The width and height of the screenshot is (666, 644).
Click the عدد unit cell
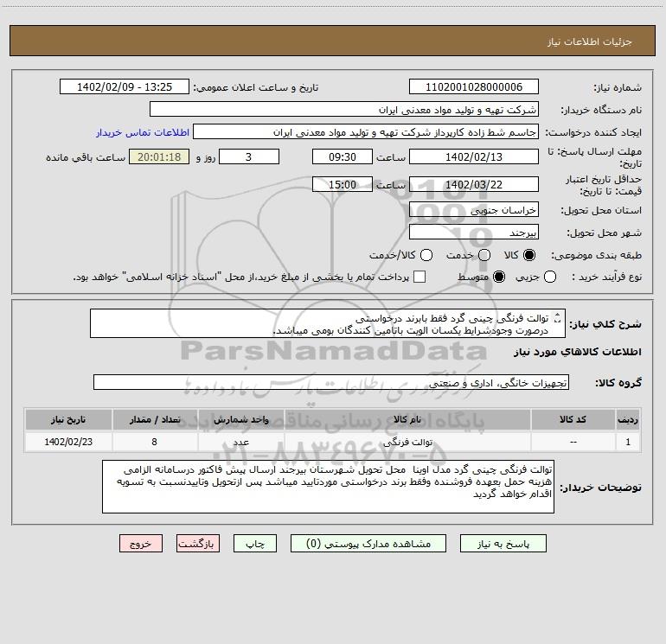pos(240,442)
